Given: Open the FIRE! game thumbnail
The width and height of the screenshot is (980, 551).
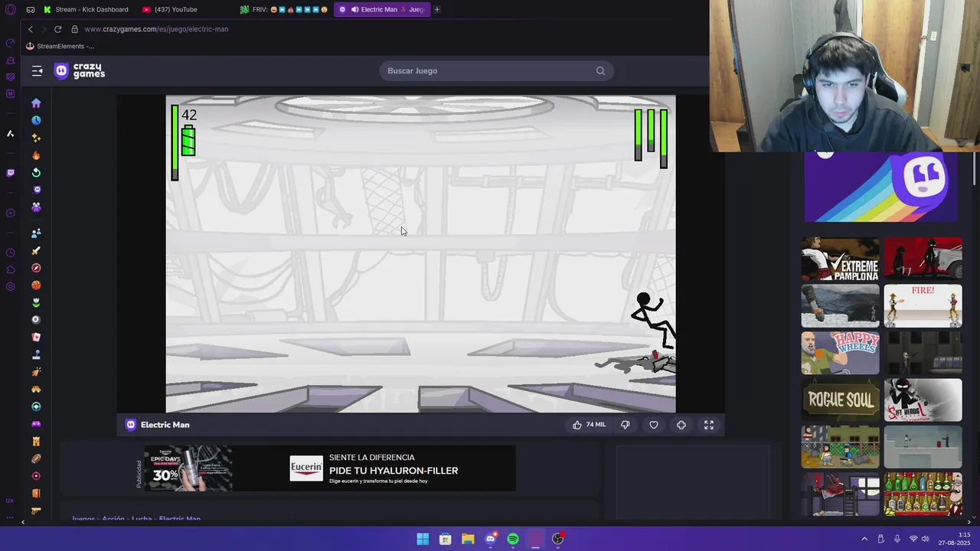Looking at the screenshot, I should pyautogui.click(x=923, y=306).
